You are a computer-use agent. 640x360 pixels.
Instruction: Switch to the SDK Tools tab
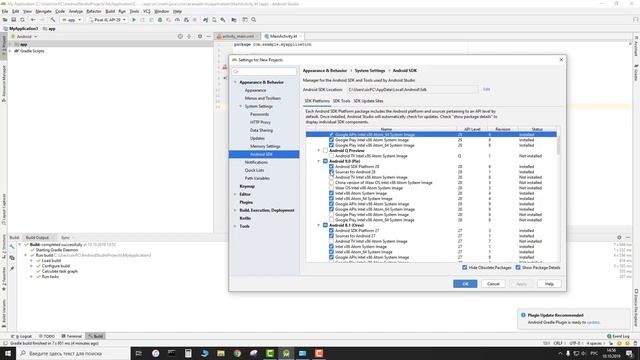[x=341, y=101]
